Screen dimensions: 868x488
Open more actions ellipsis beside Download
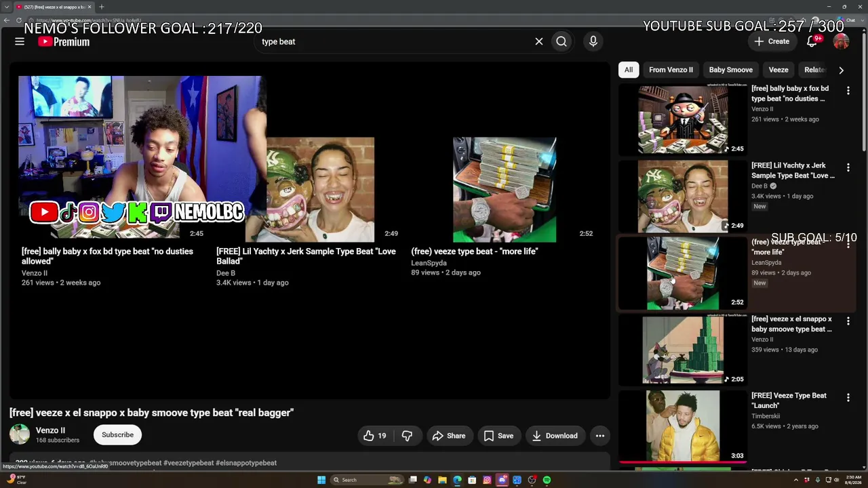600,436
